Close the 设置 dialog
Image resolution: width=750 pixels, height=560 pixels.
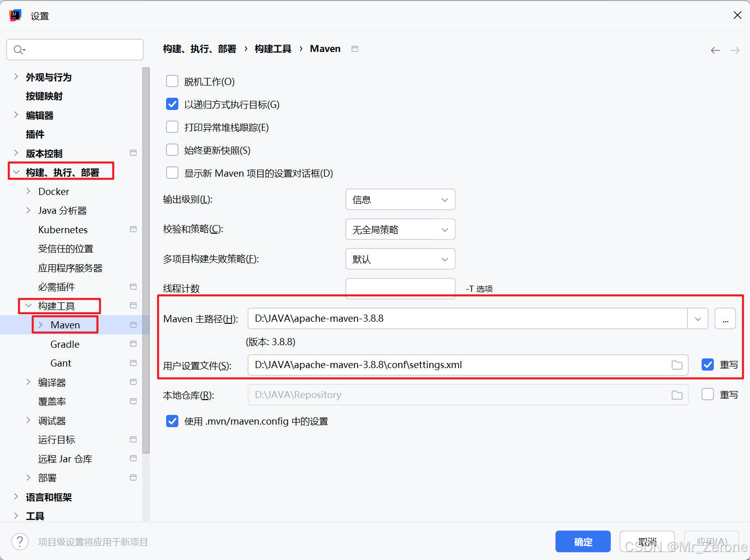point(737,15)
